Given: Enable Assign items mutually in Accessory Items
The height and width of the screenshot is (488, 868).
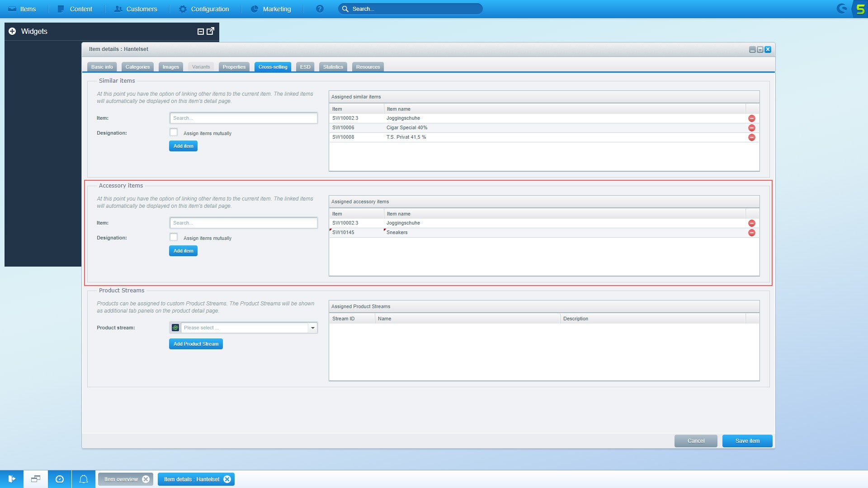Looking at the screenshot, I should (x=175, y=237).
